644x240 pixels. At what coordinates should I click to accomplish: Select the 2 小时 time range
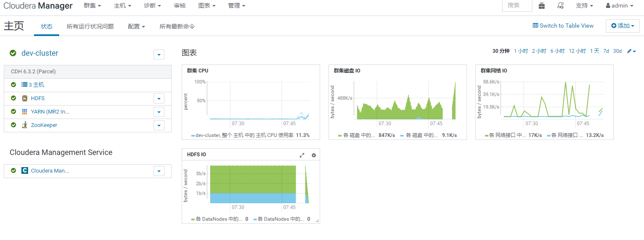[x=539, y=51]
